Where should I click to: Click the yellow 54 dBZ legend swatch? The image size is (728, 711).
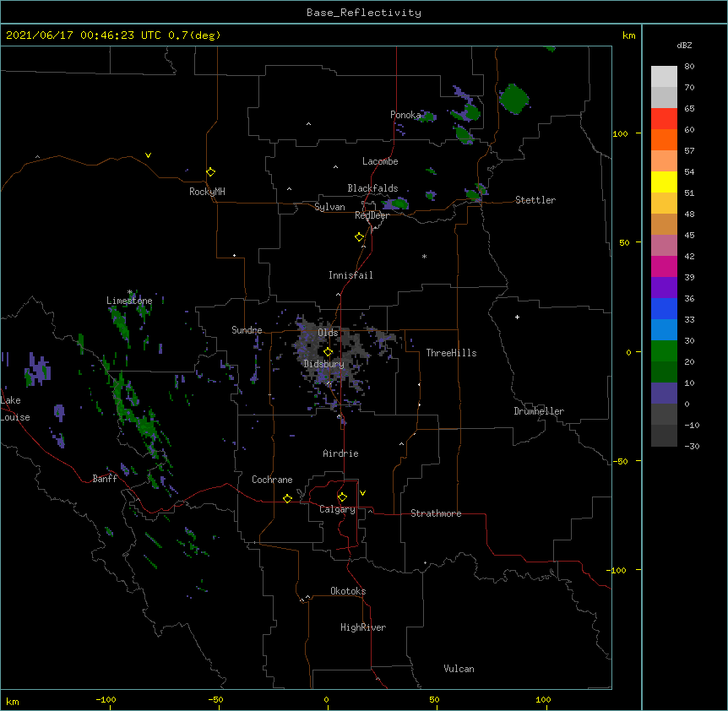(x=664, y=182)
